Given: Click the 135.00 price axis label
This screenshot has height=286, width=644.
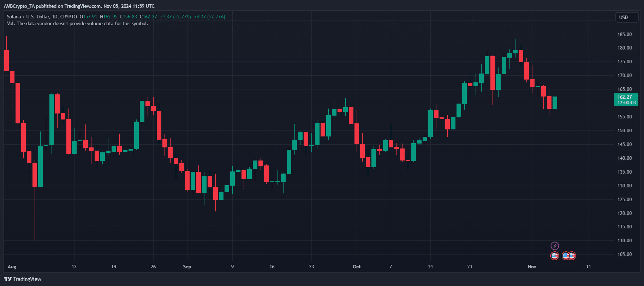Looking at the screenshot, I should coord(625,172).
